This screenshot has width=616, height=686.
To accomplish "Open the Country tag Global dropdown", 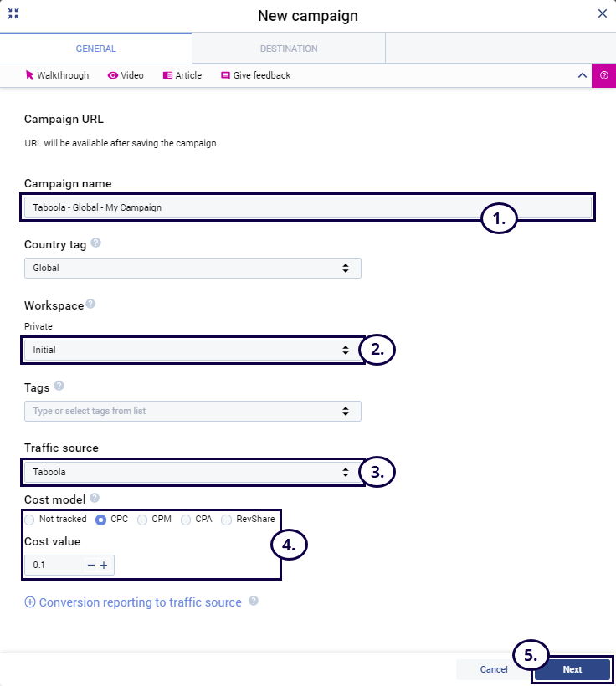I will click(192, 268).
